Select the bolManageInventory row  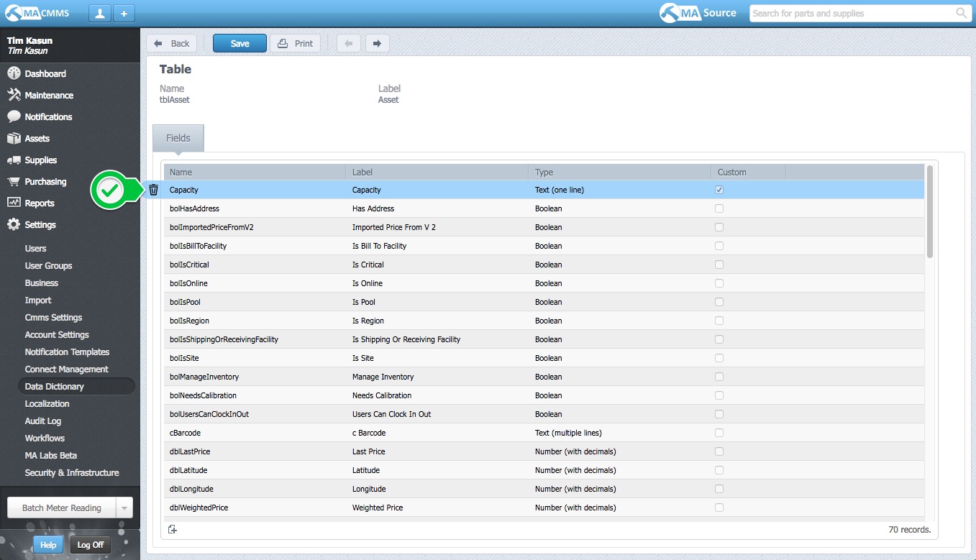pos(544,377)
